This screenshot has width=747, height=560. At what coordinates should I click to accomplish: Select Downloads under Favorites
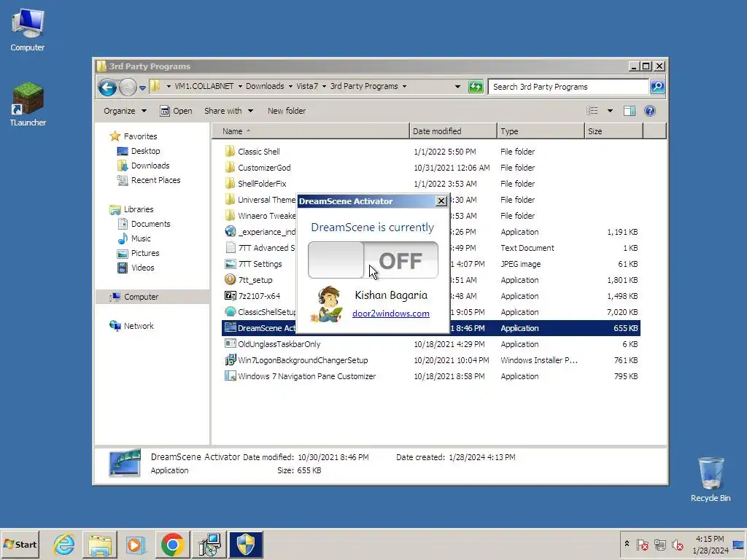click(150, 166)
